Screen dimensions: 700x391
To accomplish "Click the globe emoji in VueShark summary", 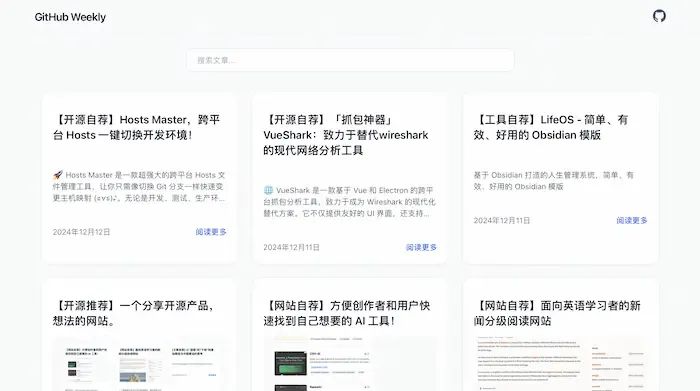I will click(x=268, y=190).
